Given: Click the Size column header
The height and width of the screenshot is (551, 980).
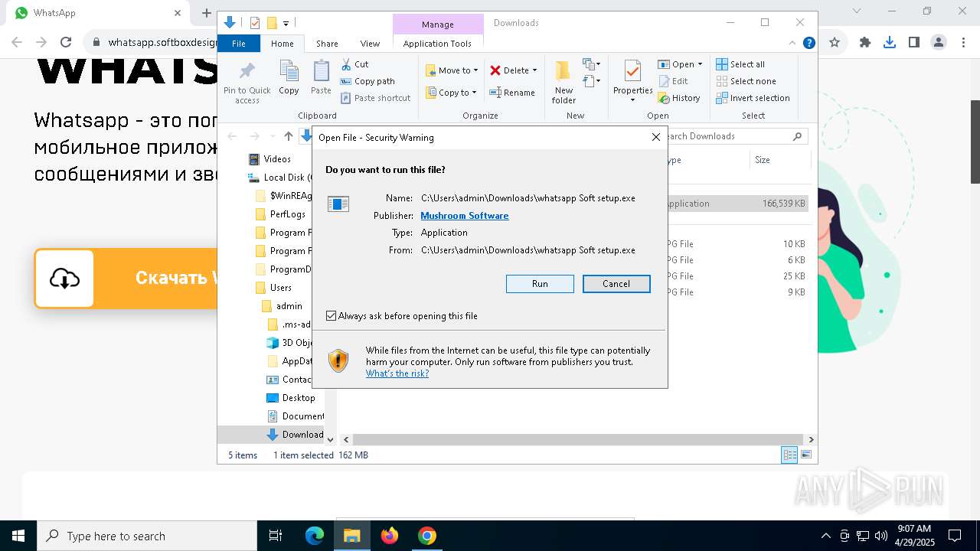Looking at the screenshot, I should click(x=779, y=160).
